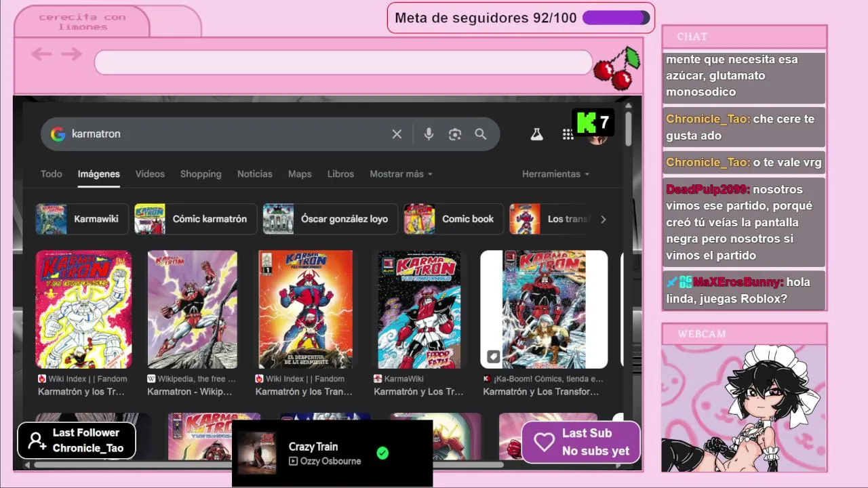Clear the karmatron search text with X
The width and height of the screenshot is (868, 488).
pyautogui.click(x=397, y=134)
